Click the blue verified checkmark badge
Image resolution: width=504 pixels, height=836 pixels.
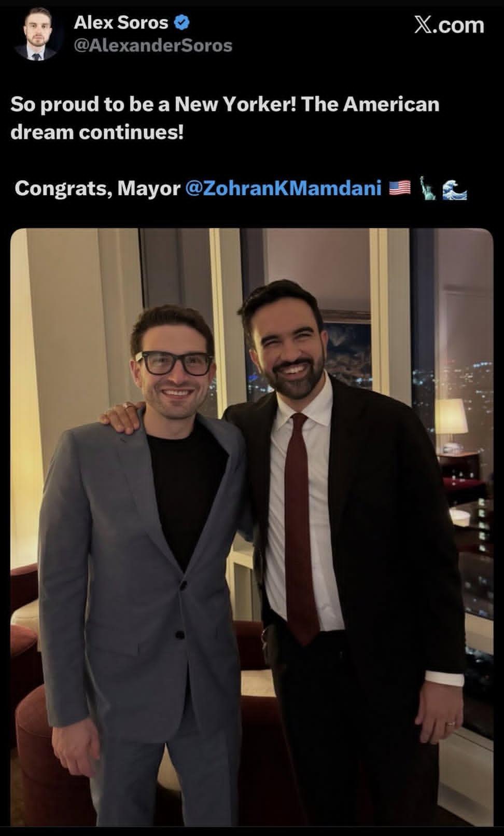pos(183,22)
